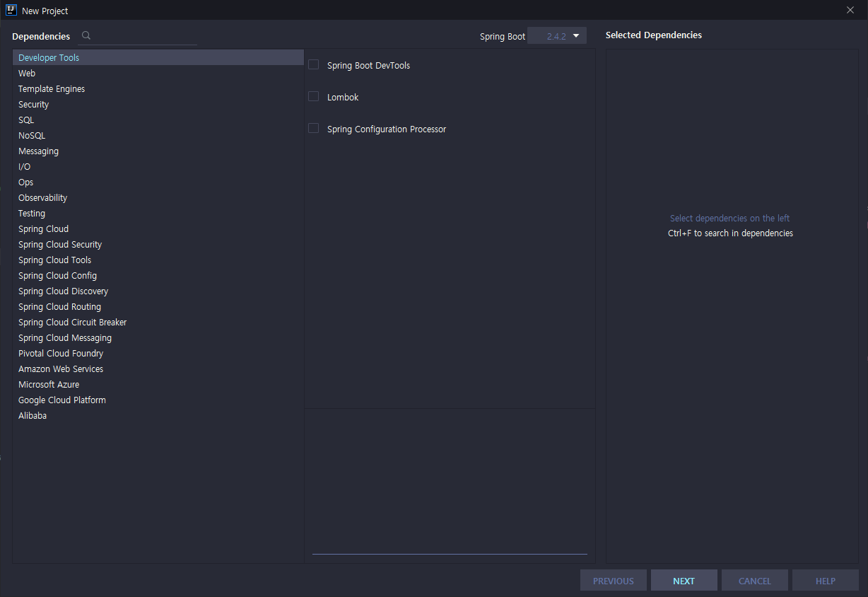Image resolution: width=868 pixels, height=597 pixels.
Task: Select the Observability category
Action: click(x=158, y=198)
